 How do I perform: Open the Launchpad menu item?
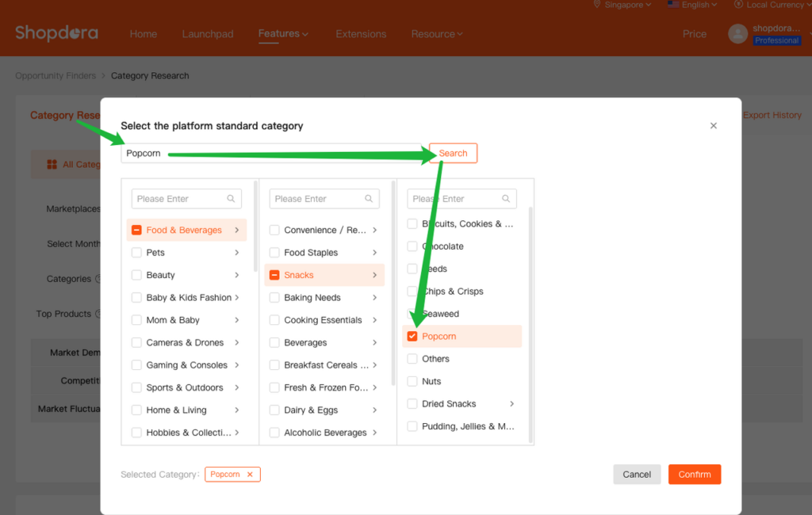208,34
